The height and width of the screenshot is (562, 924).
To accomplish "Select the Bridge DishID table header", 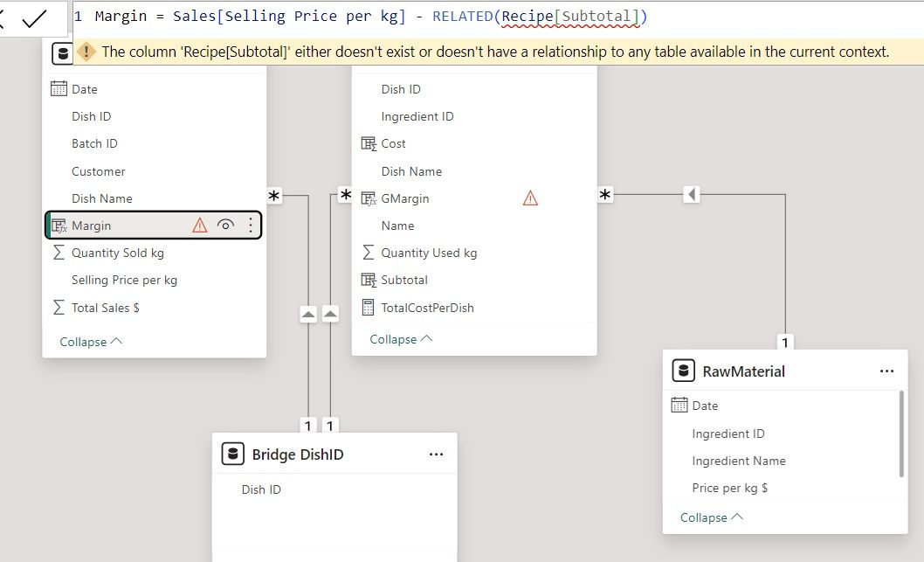I will [x=334, y=454].
